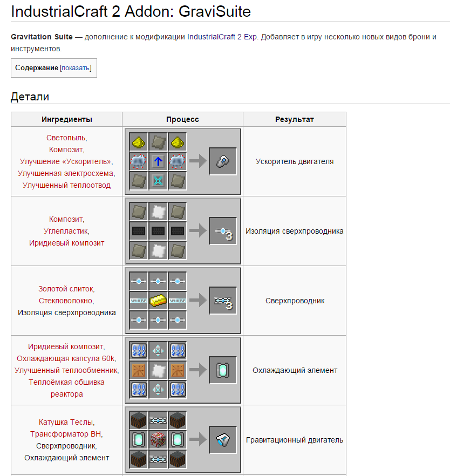This screenshot has height=476, width=450.
Task: Click the superconductor cover result icon
Action: [223, 231]
